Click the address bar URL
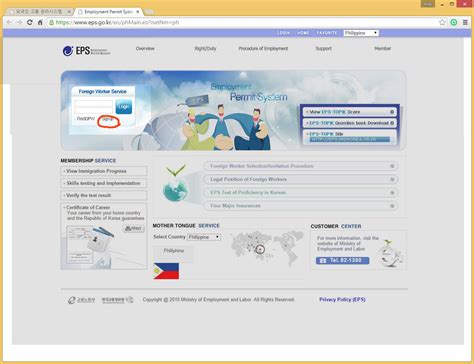The width and height of the screenshot is (474, 364). pos(117,22)
